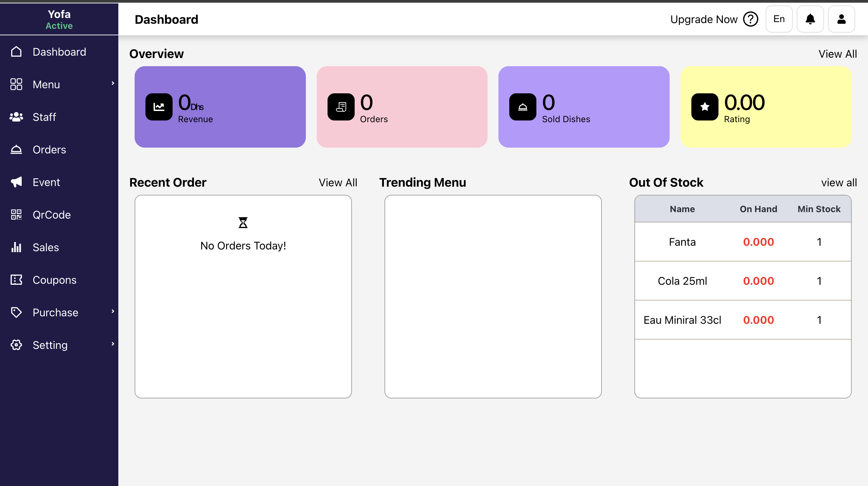Click view all for Out Of Stock

[839, 183]
